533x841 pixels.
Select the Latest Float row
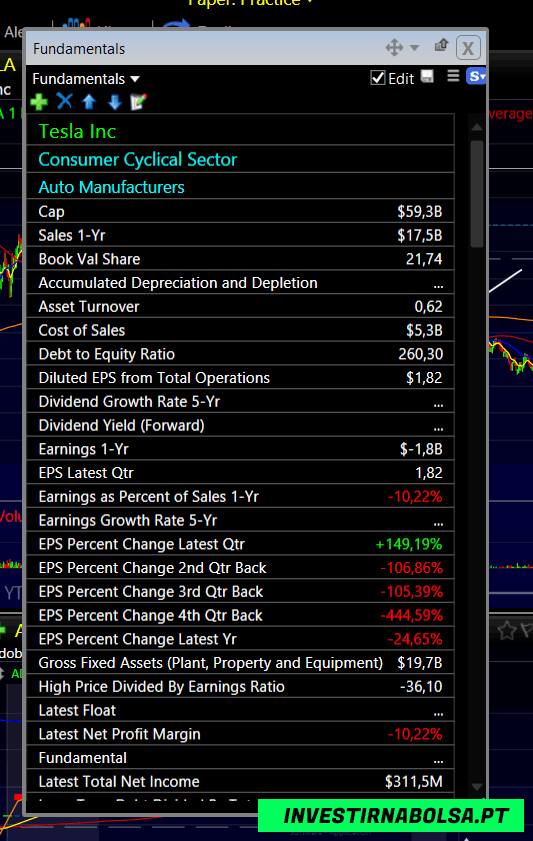point(240,710)
